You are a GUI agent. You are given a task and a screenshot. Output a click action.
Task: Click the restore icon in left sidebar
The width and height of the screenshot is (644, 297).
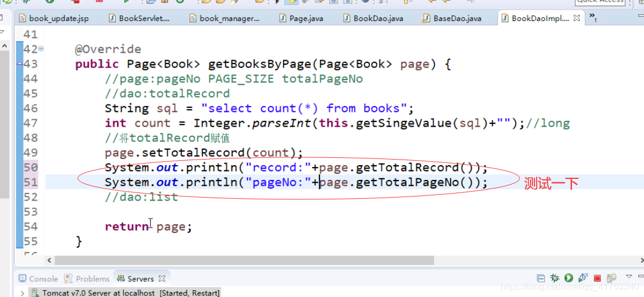2,18
